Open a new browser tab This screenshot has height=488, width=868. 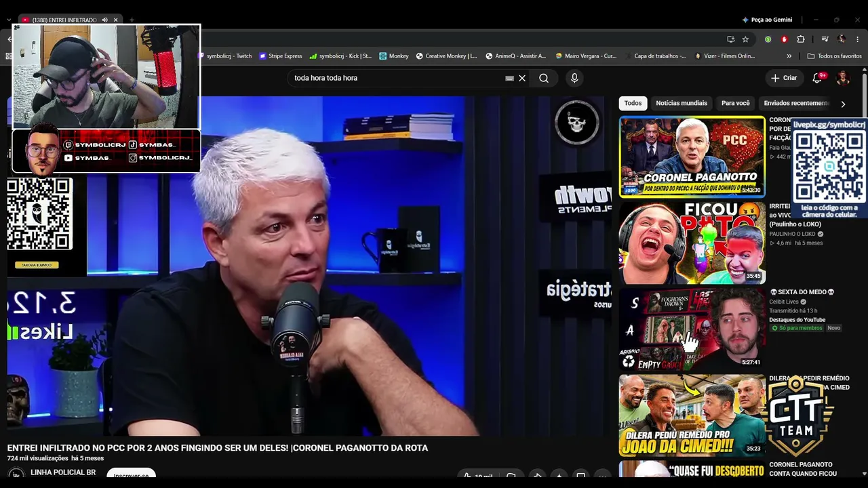pyautogui.click(x=132, y=20)
